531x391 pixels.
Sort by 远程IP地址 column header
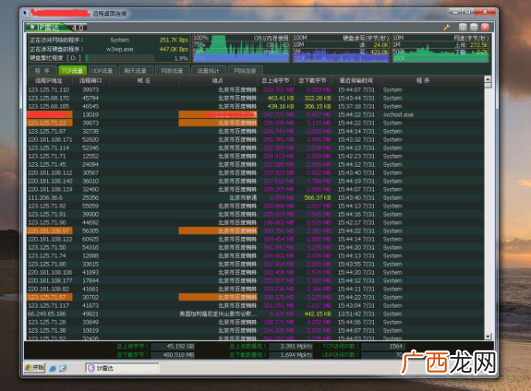[x=49, y=81]
